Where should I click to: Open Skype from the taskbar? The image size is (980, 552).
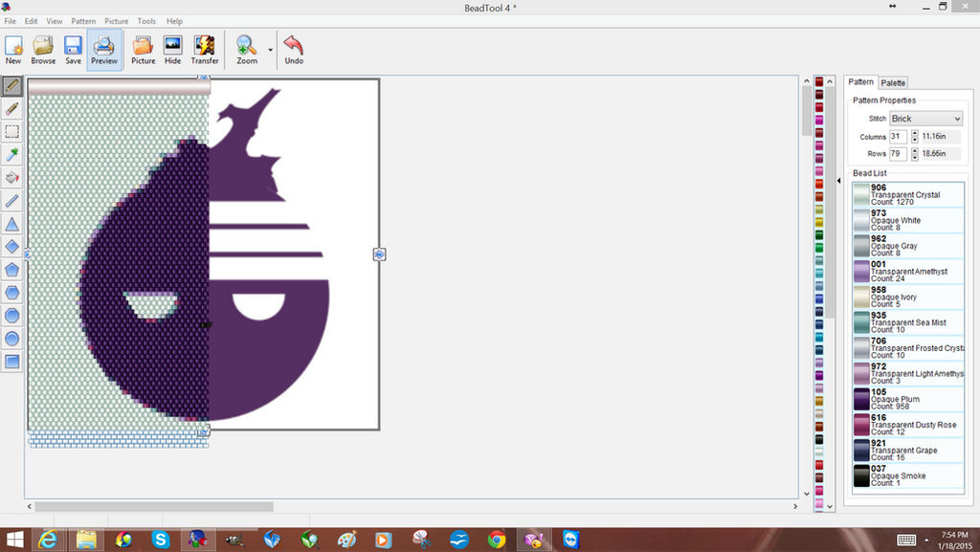point(161,540)
